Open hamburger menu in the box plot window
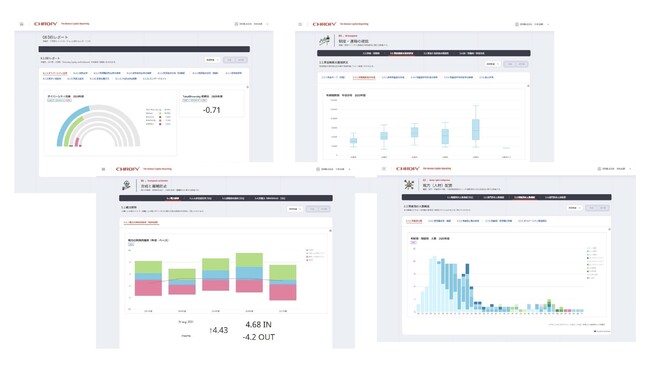This screenshot has height=366, width=650. point(300,24)
